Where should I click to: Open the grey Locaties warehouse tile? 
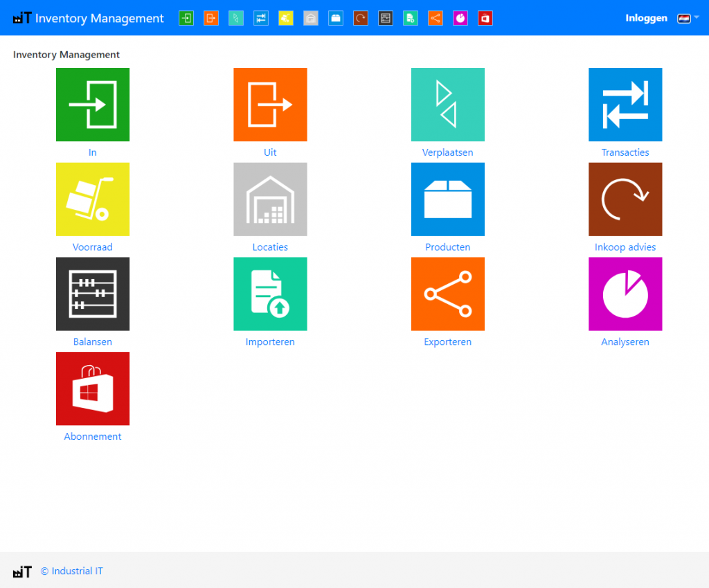[x=271, y=199]
